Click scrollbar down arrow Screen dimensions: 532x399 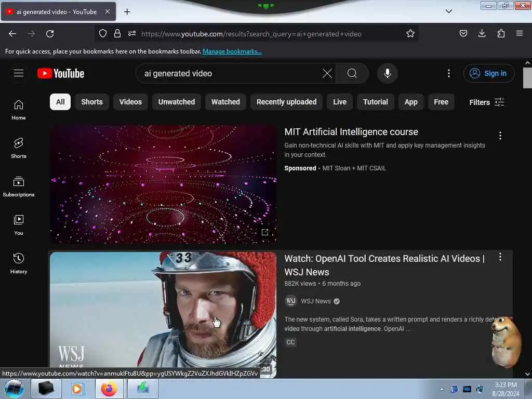point(527,374)
